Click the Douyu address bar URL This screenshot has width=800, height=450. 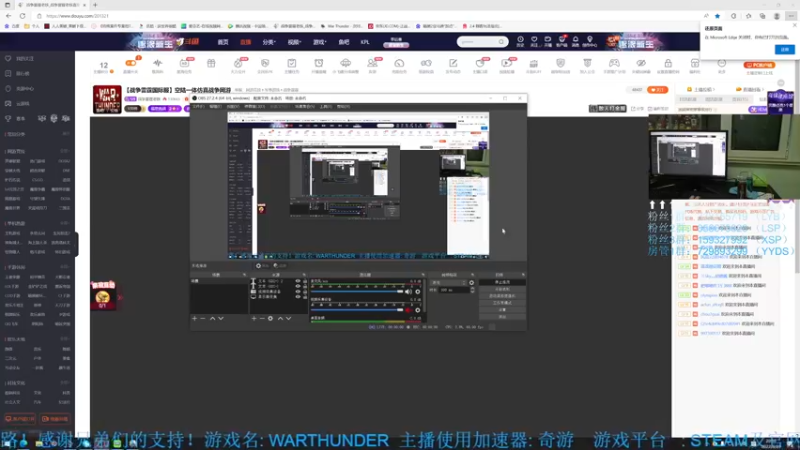point(77,16)
